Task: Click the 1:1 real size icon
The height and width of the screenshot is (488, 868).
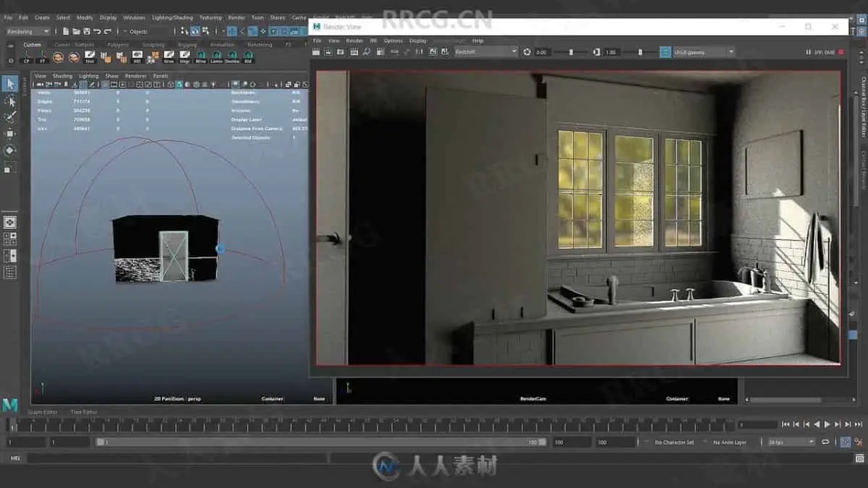Action: click(x=420, y=52)
